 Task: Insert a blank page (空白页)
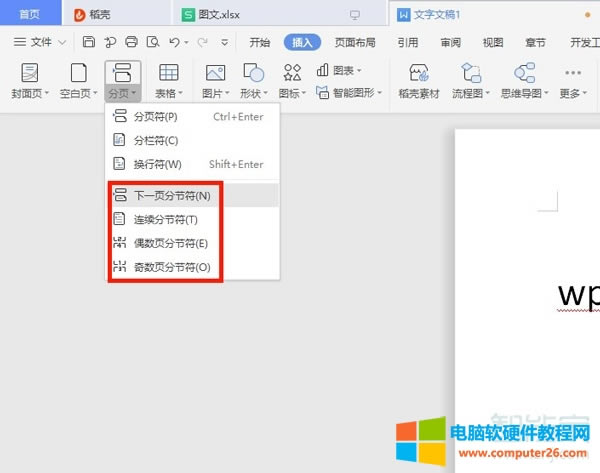[x=77, y=74]
